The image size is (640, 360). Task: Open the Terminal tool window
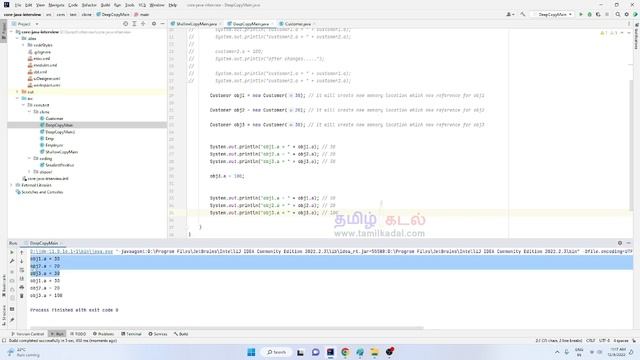[x=131, y=334]
